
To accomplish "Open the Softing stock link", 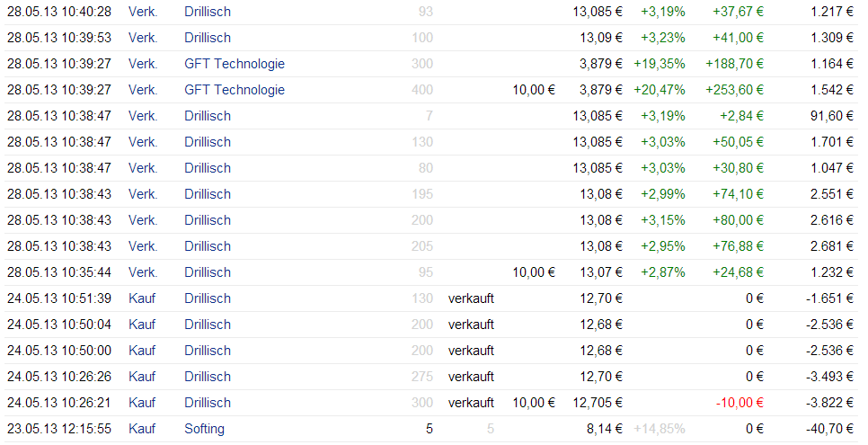I will pyautogui.click(x=204, y=429).
